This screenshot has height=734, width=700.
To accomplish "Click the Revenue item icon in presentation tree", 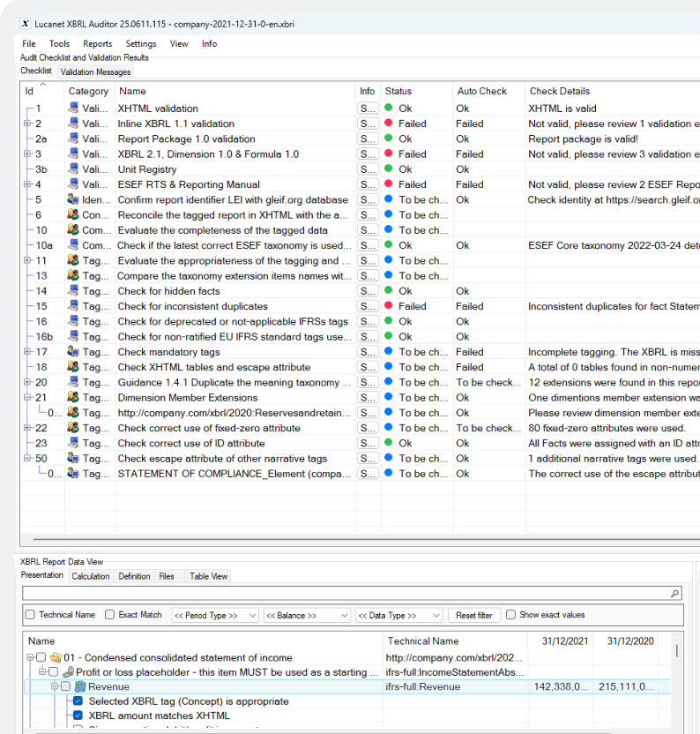I will (x=79, y=687).
